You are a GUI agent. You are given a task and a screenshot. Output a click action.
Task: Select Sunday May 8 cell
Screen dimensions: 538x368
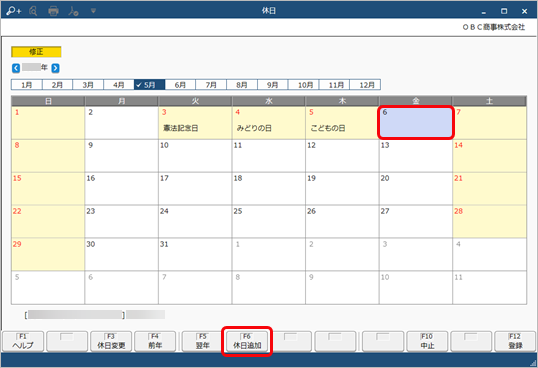coord(48,156)
